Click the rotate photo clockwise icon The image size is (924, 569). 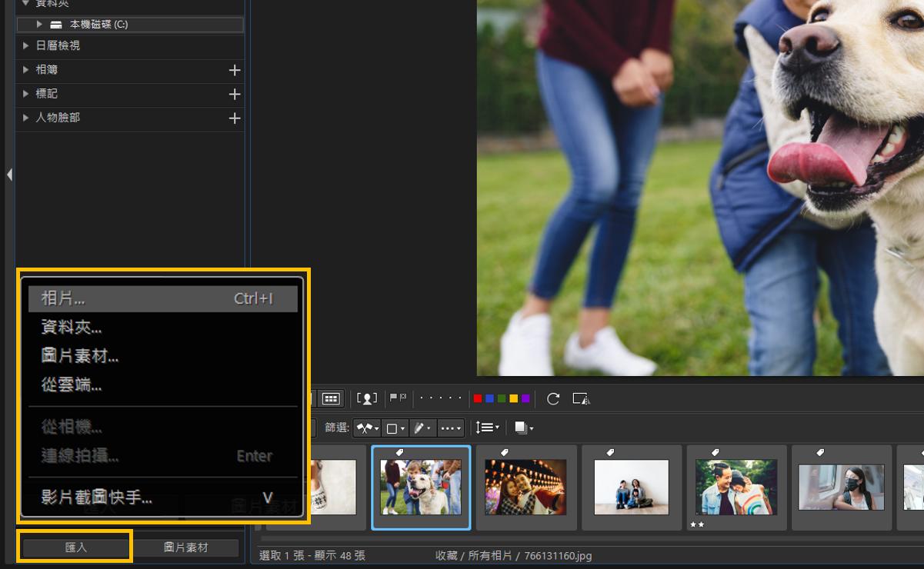(552, 398)
